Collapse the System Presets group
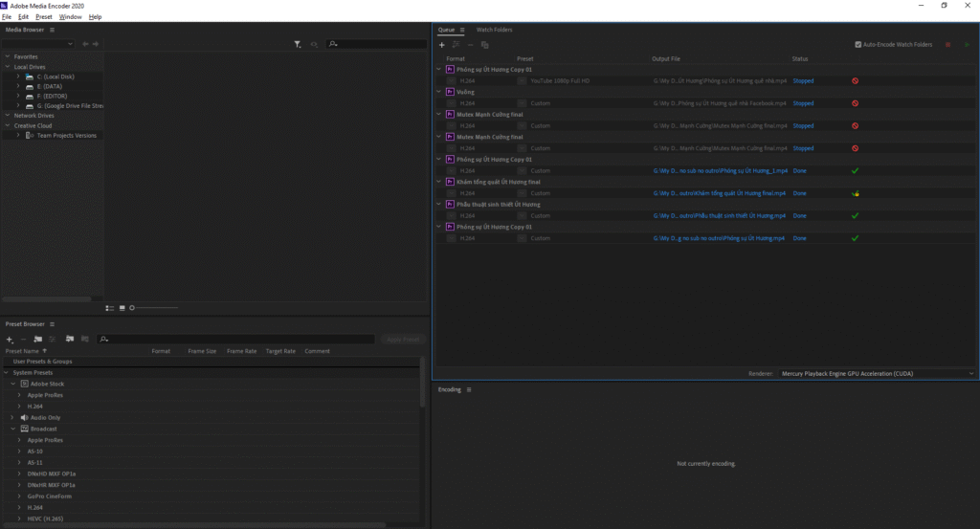This screenshot has height=529, width=980. (7, 373)
